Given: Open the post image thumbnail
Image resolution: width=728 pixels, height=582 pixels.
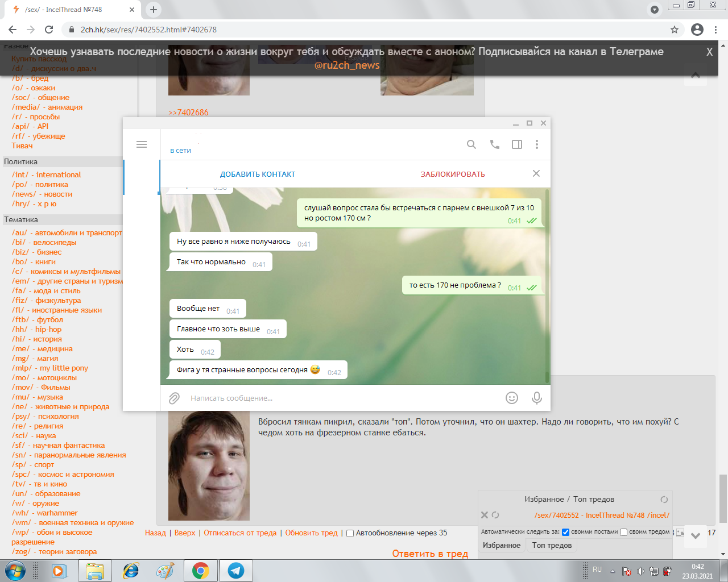Looking at the screenshot, I should pyautogui.click(x=209, y=465).
